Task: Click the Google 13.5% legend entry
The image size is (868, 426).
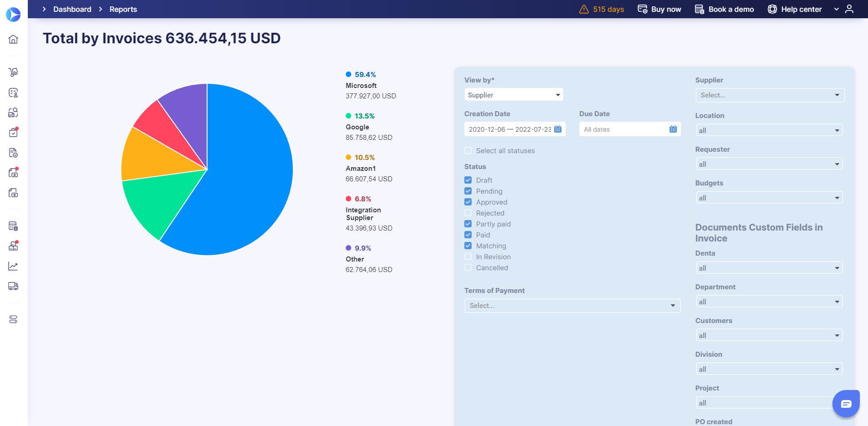Action: coord(369,127)
